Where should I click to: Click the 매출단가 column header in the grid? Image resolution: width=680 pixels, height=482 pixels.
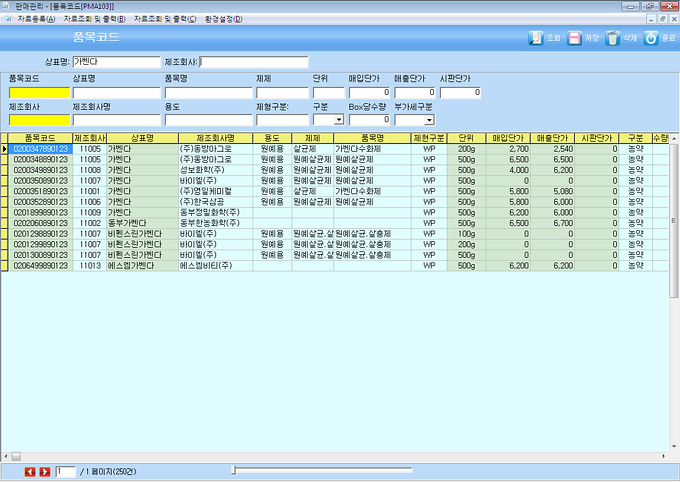coord(552,138)
